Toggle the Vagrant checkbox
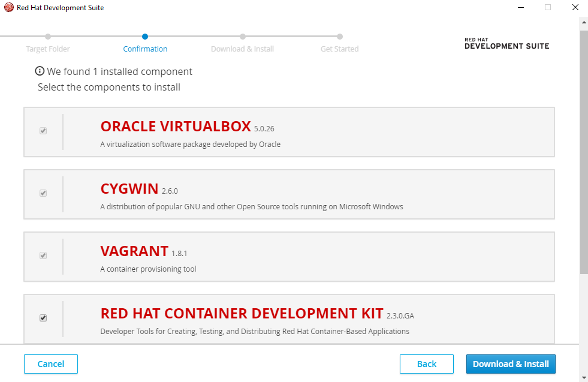The image size is (588, 382). coord(43,255)
